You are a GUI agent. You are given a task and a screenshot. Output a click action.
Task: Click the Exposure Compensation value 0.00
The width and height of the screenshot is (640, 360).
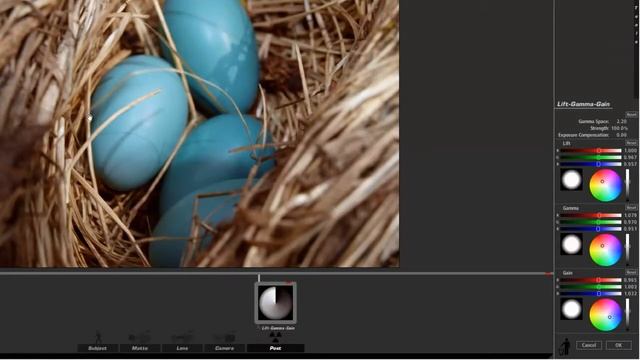622,135
